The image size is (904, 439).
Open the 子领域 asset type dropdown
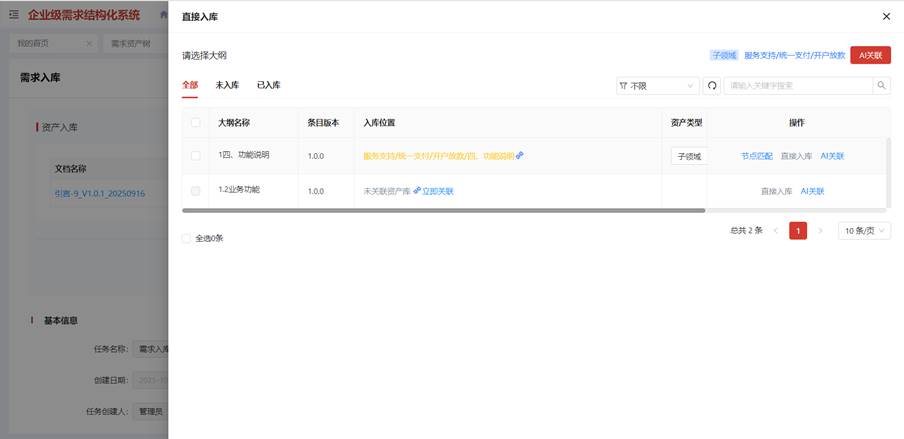[689, 156]
